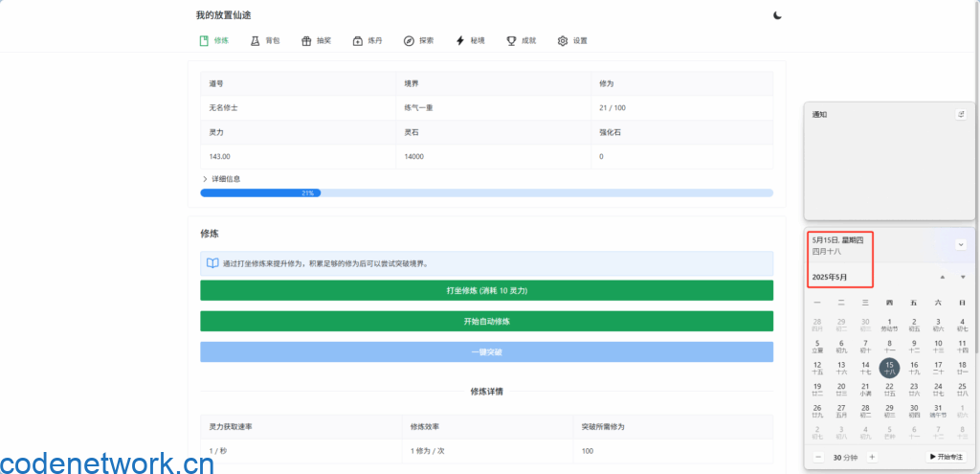
Task: Click the 1 修为 / 次 efficiency cell
Action: point(487,451)
